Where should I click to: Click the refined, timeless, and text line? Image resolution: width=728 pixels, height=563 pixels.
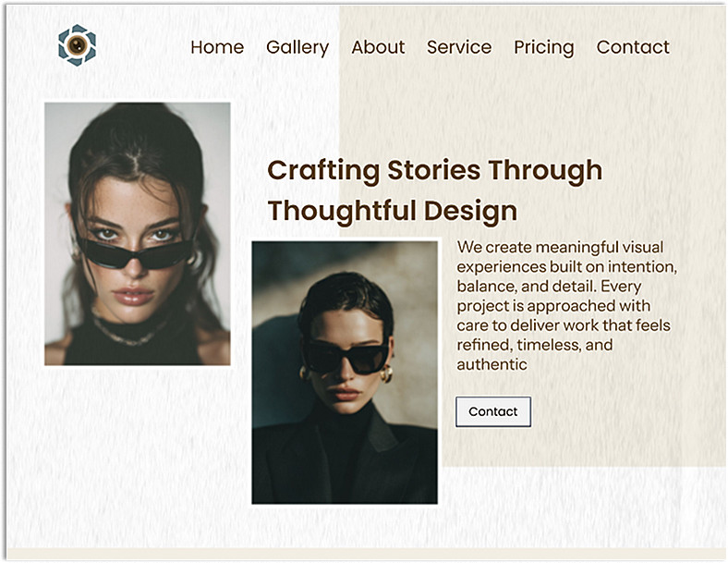coord(534,345)
